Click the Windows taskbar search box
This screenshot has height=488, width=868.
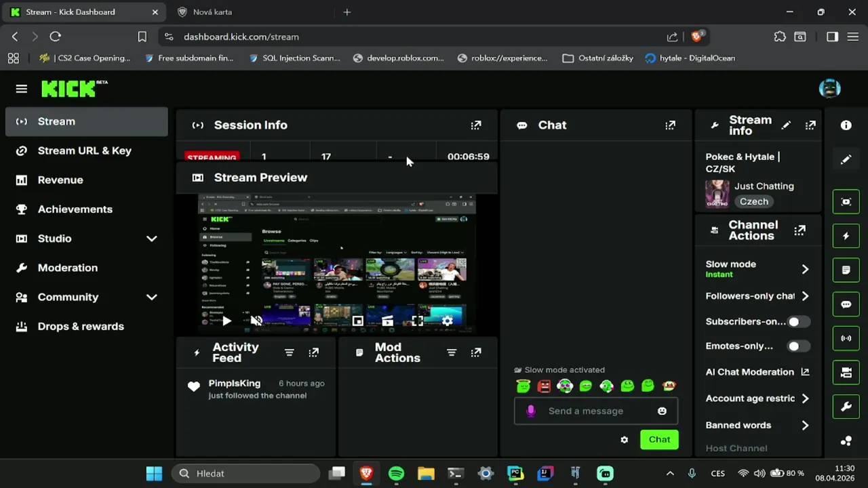245,473
